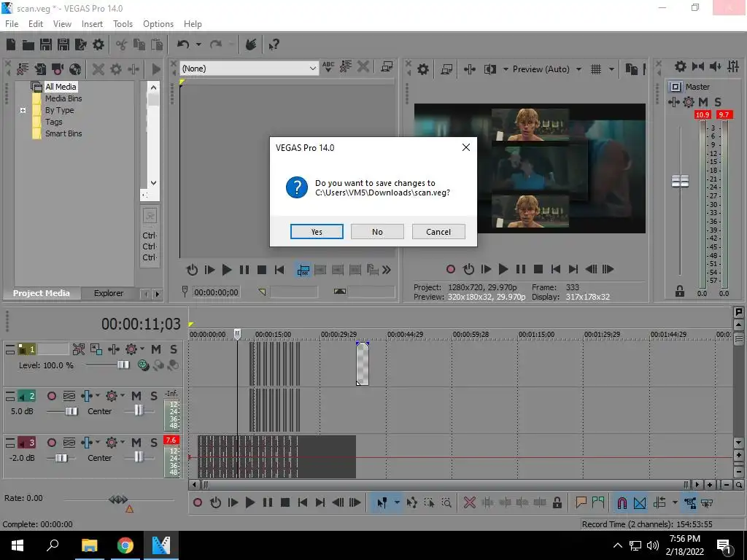Adjust the Master volume fader

click(681, 181)
